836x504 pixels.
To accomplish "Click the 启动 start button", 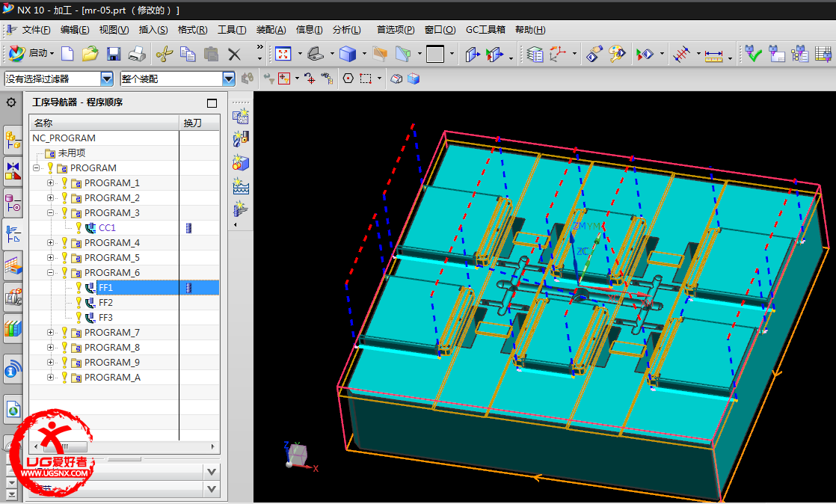I will pos(32,53).
